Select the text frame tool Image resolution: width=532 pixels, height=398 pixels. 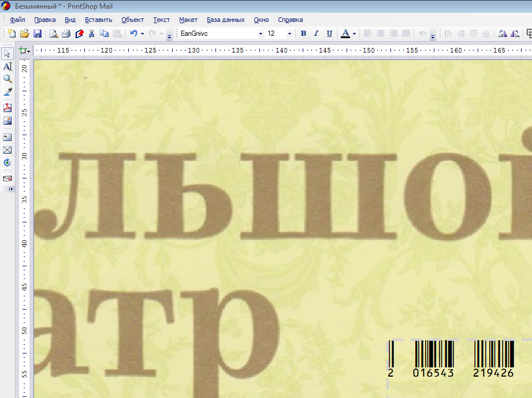point(8,137)
